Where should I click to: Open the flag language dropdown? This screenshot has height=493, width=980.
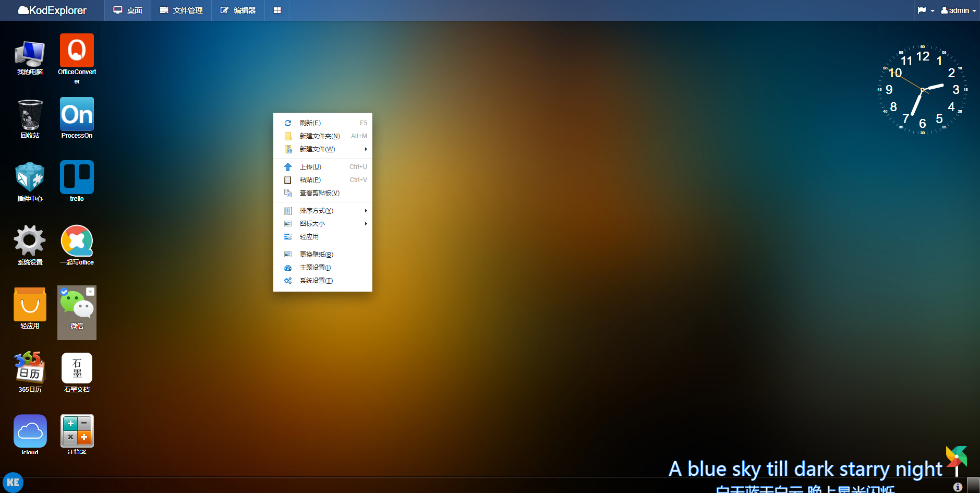[925, 10]
